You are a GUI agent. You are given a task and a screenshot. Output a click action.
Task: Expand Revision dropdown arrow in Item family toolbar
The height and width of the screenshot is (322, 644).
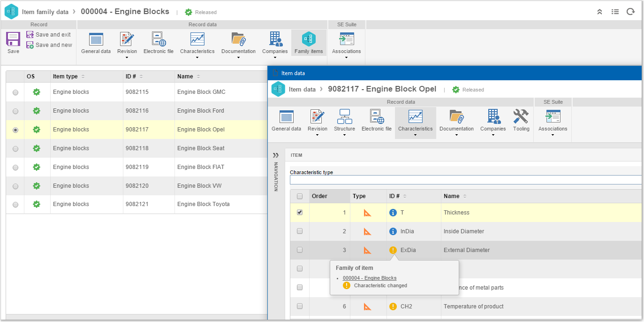127,58
